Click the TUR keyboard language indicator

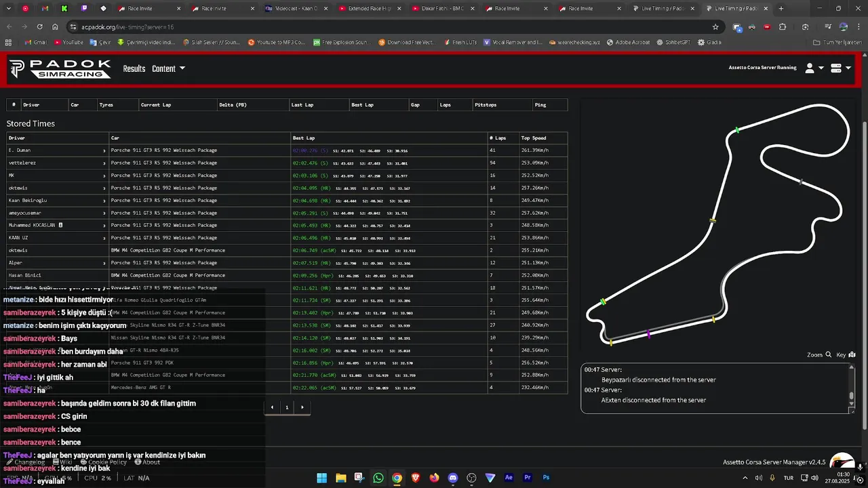[x=789, y=478]
